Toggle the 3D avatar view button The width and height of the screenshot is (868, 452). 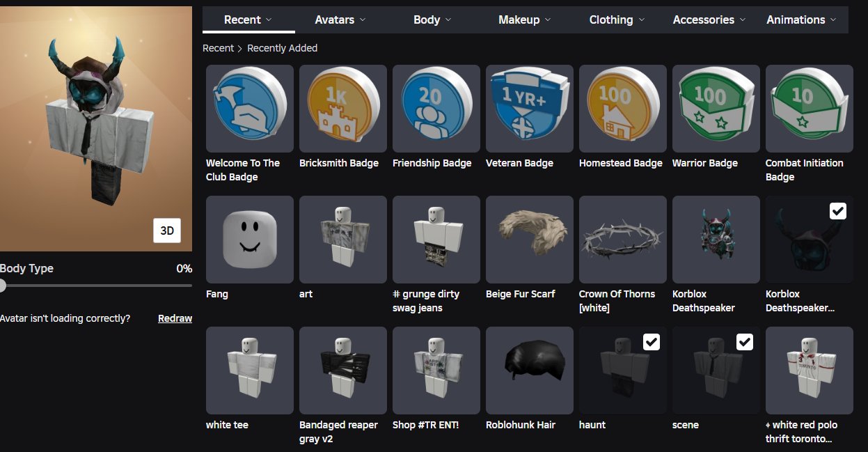[x=167, y=231]
